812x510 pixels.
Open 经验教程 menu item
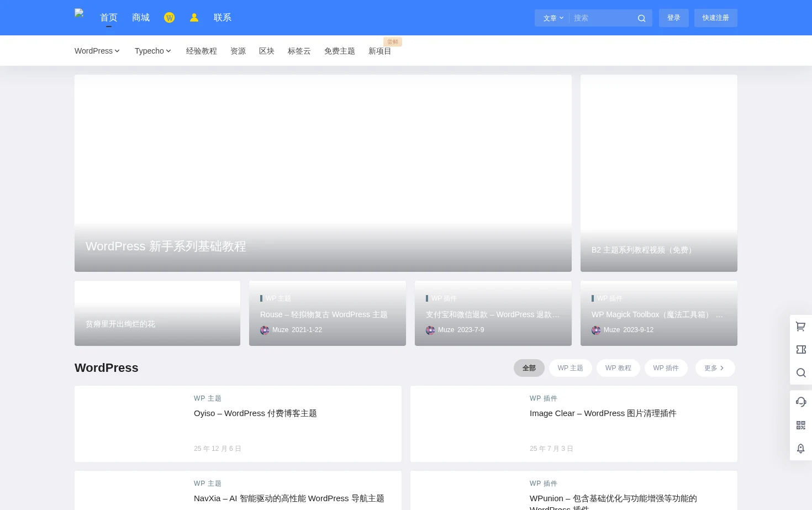(202, 51)
